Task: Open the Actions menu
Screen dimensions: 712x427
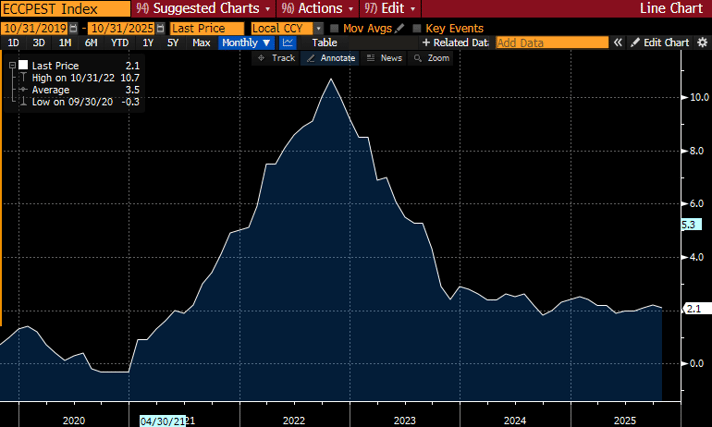Action: 312,8
